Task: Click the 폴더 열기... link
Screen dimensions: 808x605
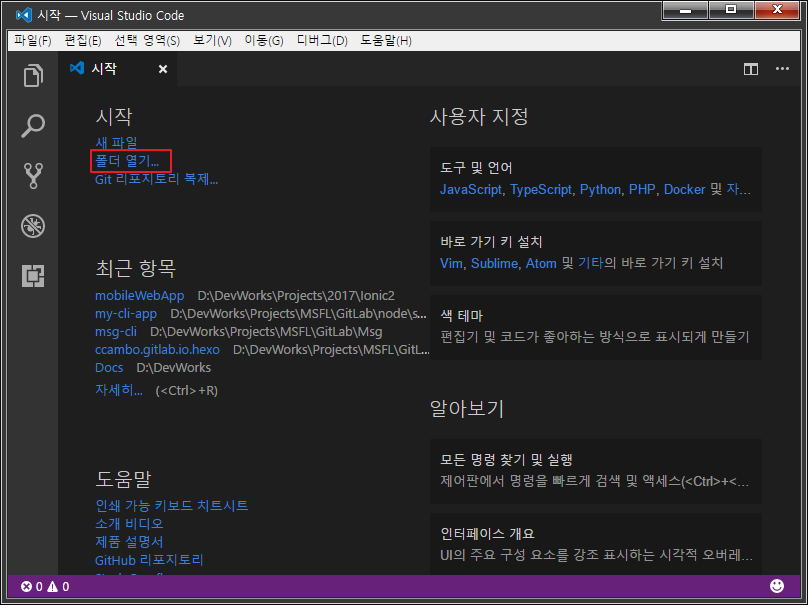Action: 127,161
